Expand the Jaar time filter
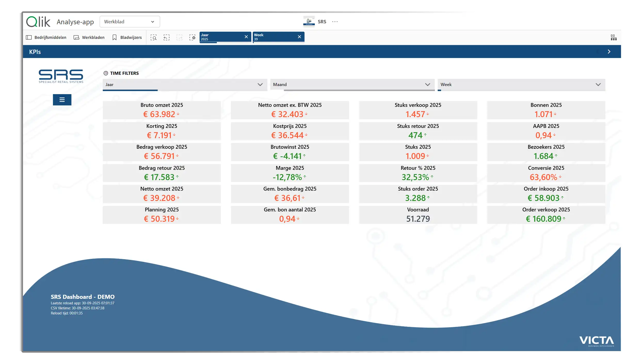 coord(185,85)
